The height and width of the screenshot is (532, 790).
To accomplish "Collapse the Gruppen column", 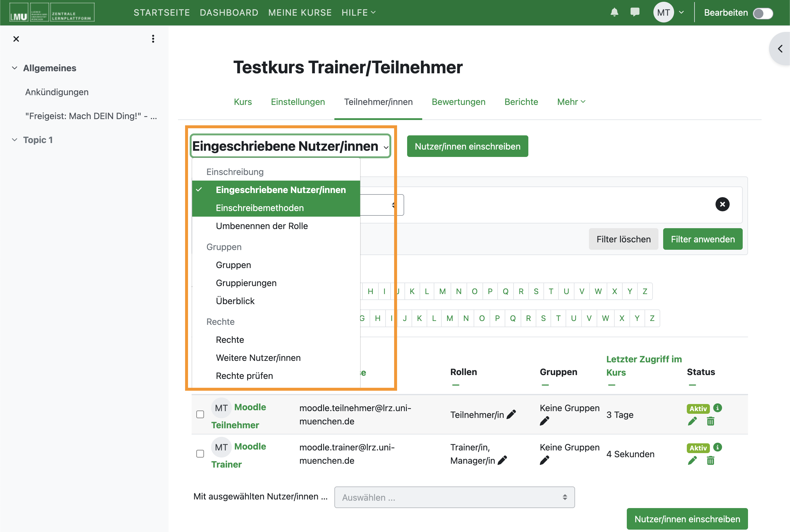I will (545, 385).
